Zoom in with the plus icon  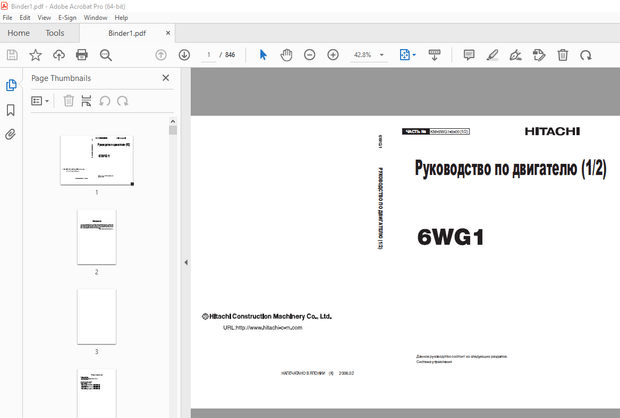point(333,55)
